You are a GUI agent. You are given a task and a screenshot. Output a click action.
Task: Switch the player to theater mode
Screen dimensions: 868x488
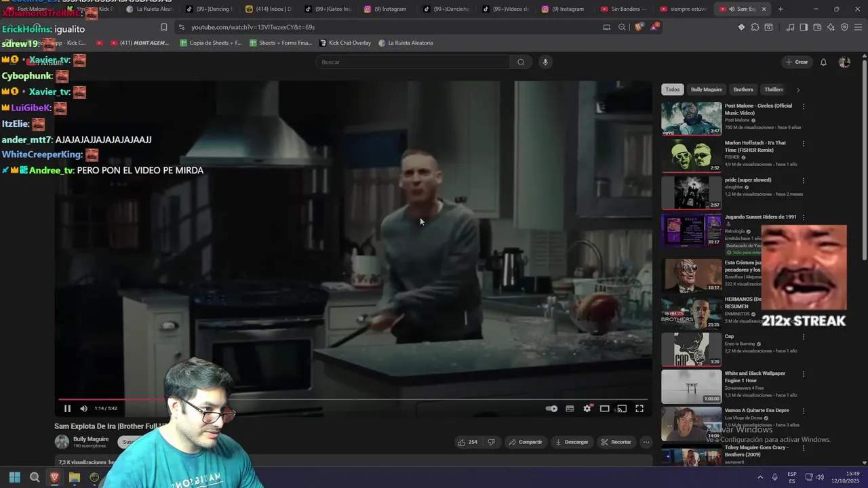pyautogui.click(x=604, y=409)
